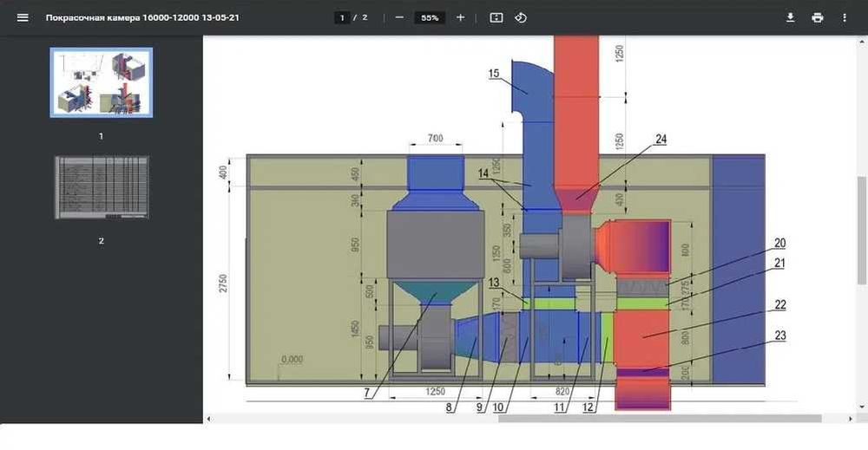Open the more actions menu
Screen dimensions: 868x450
(x=845, y=17)
